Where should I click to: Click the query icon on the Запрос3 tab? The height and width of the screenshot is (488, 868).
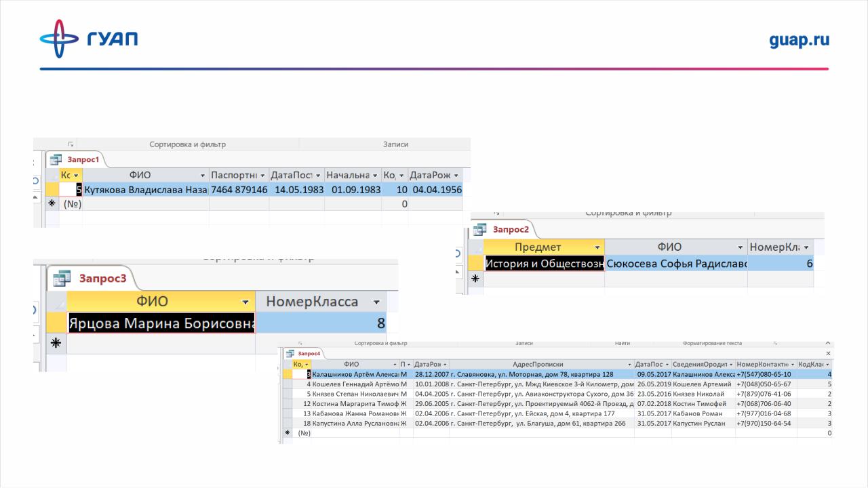point(62,277)
